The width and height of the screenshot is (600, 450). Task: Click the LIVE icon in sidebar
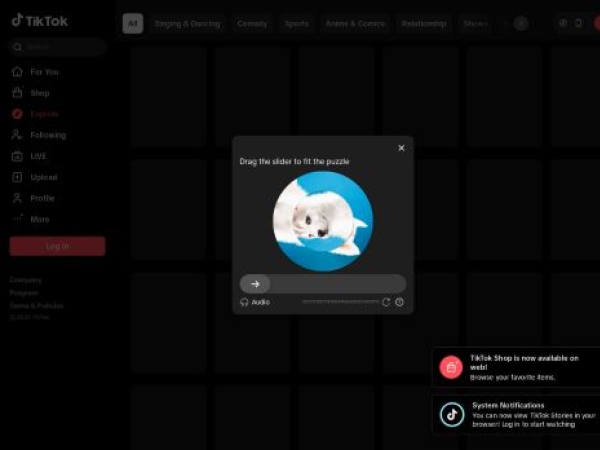coord(17,156)
